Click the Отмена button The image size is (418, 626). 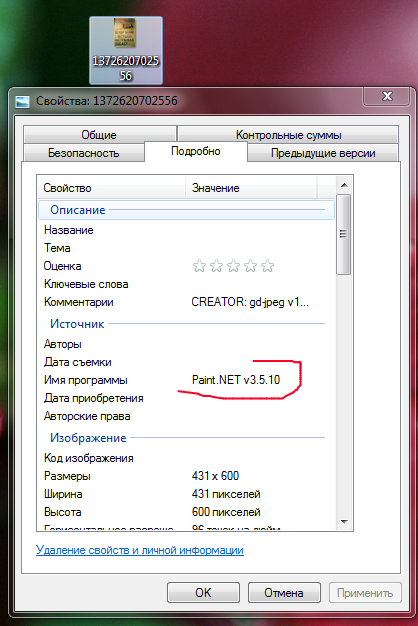pos(284,592)
